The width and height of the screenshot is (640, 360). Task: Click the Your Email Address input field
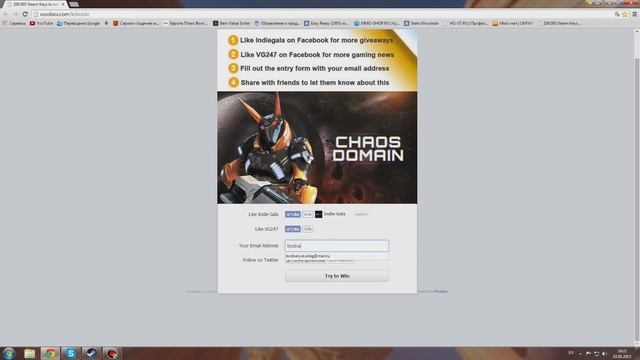coord(337,246)
